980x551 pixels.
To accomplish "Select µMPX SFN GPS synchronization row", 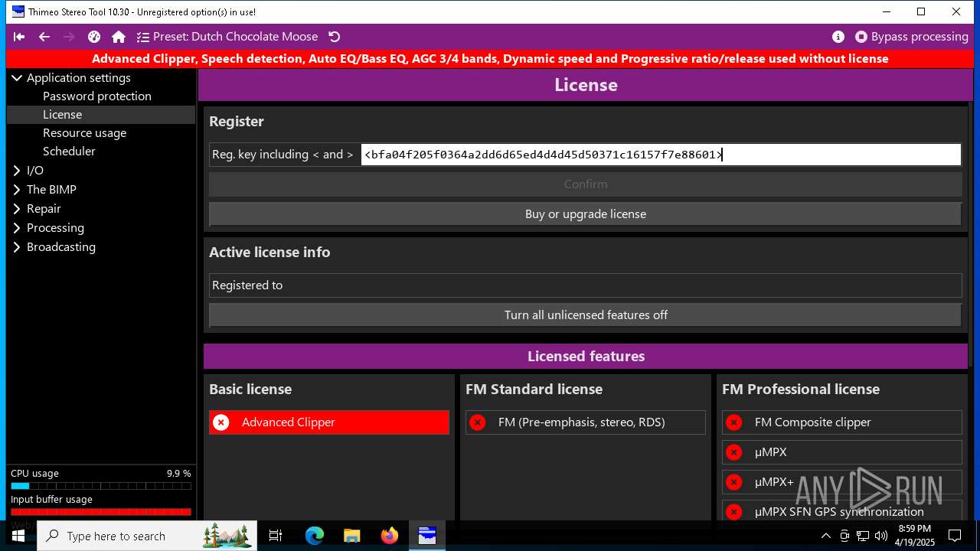I will (x=842, y=512).
